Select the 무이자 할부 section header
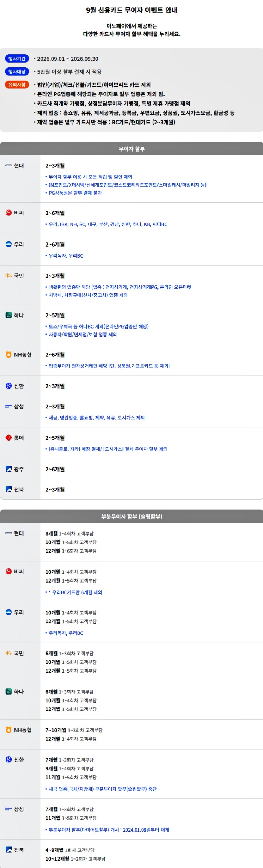263x868 pixels. 131,149
